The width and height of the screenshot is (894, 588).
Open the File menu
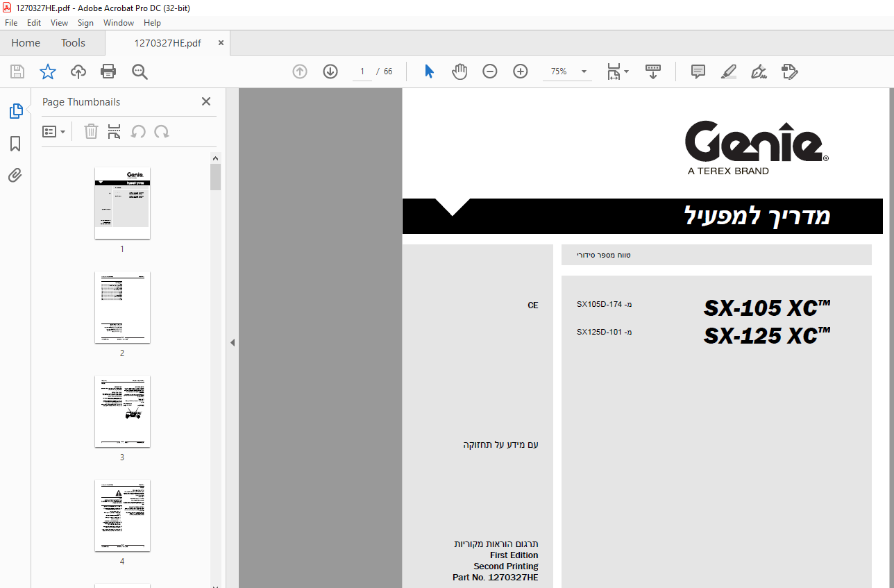pos(11,23)
